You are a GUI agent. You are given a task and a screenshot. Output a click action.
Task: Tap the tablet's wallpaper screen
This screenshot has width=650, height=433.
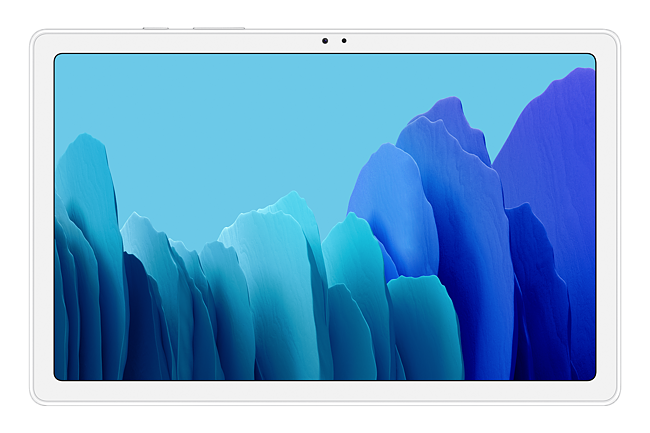click(325, 217)
